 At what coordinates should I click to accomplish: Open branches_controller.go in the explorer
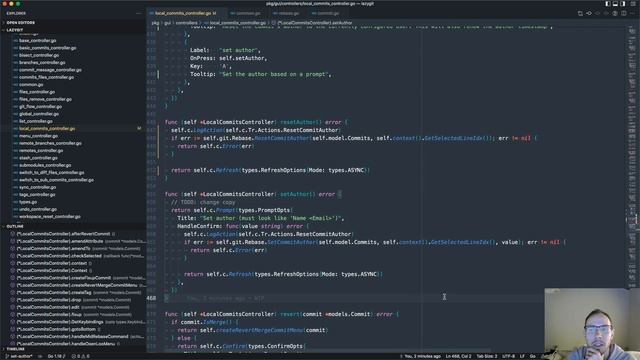pos(42,63)
